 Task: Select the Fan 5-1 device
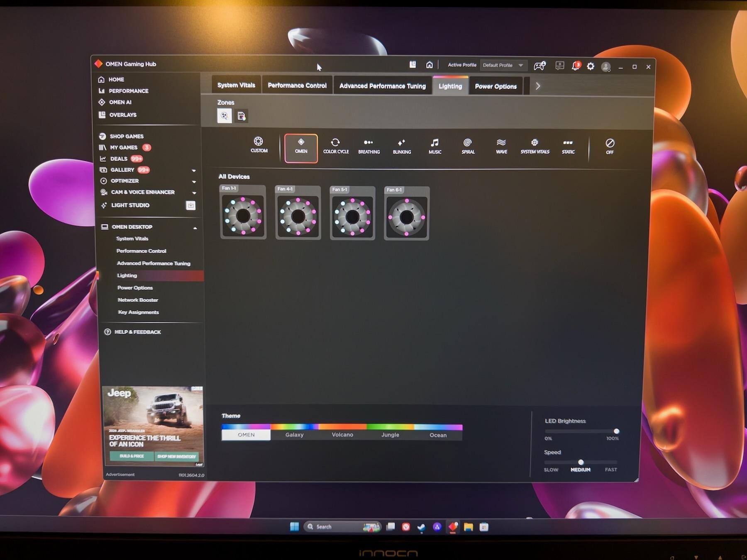pyautogui.click(x=352, y=213)
